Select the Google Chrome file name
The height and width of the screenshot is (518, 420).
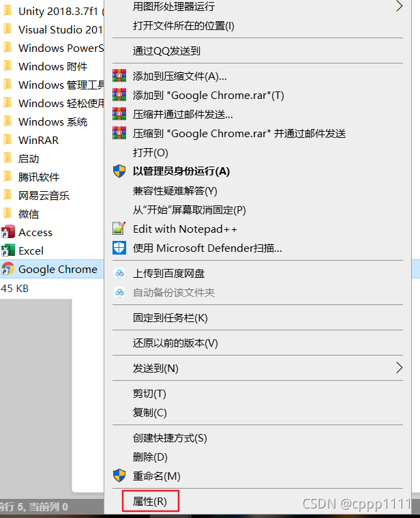(58, 270)
